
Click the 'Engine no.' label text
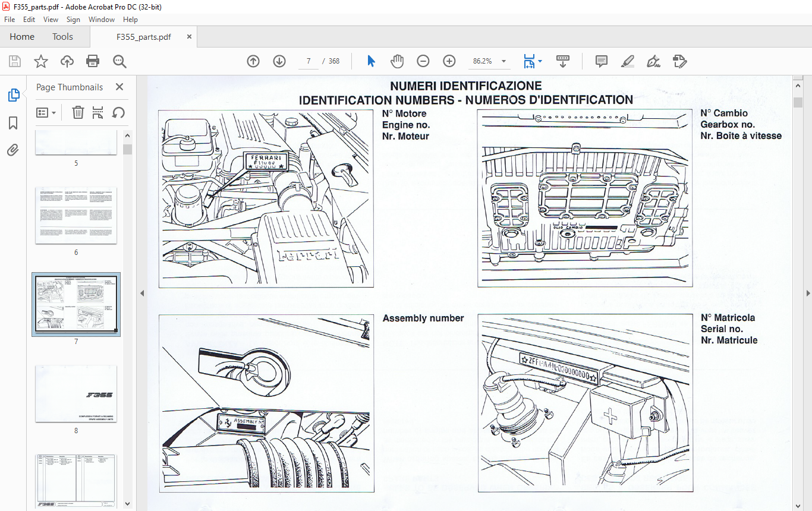click(x=406, y=125)
